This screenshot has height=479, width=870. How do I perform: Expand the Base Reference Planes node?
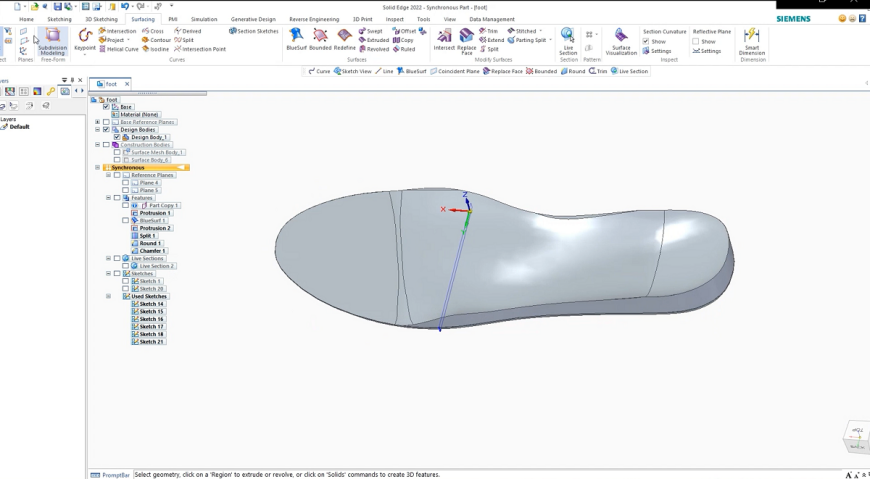tap(98, 122)
